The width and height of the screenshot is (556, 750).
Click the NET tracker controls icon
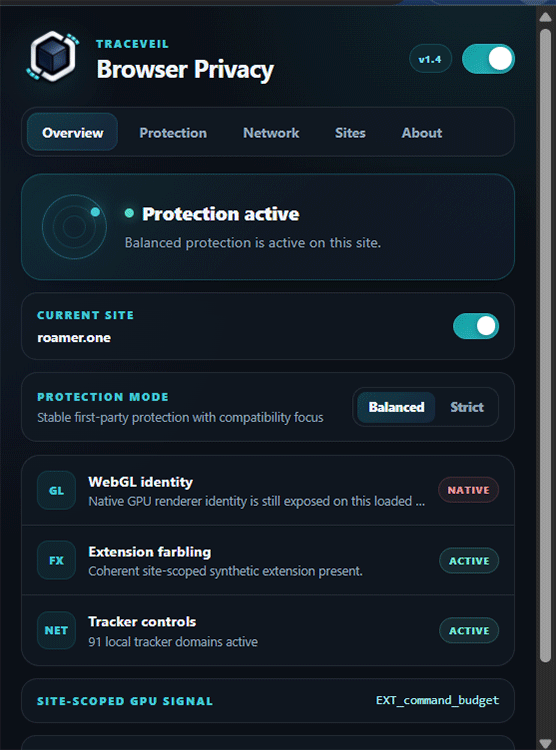(x=56, y=630)
